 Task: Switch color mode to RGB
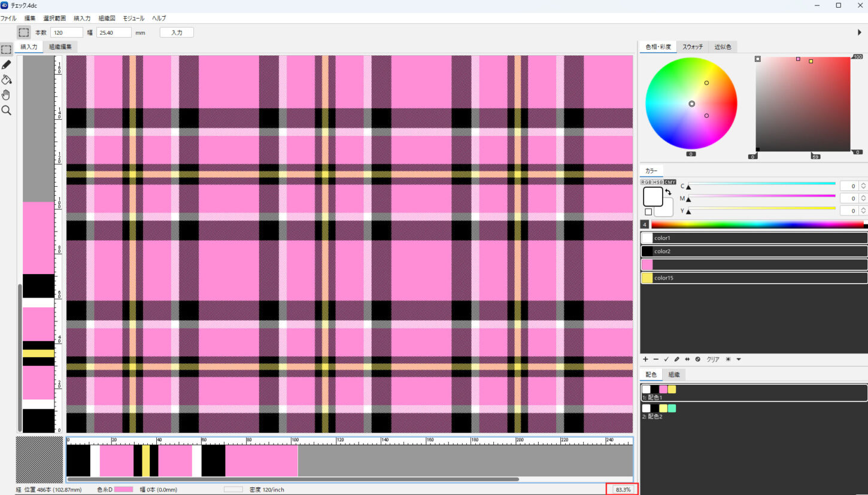coord(647,182)
